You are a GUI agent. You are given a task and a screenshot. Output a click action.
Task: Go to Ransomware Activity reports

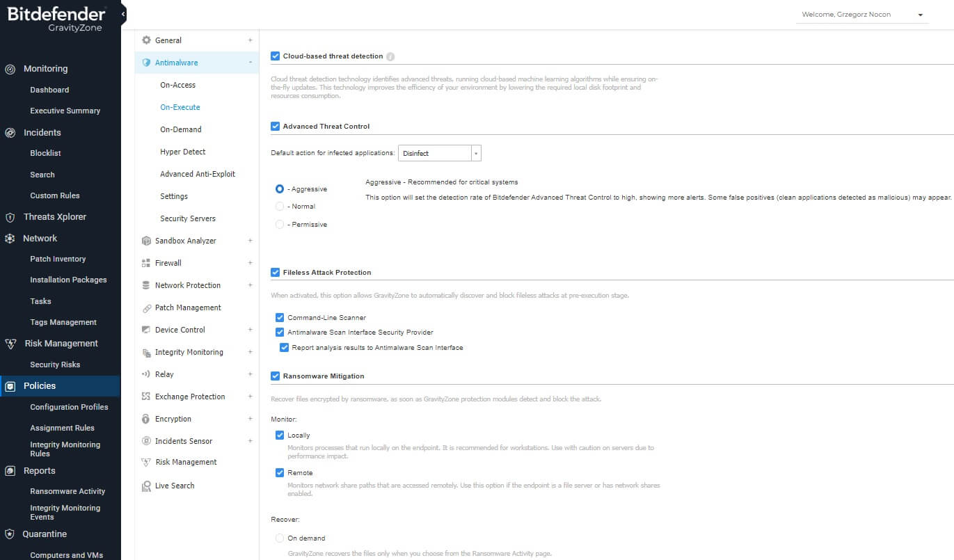67,491
